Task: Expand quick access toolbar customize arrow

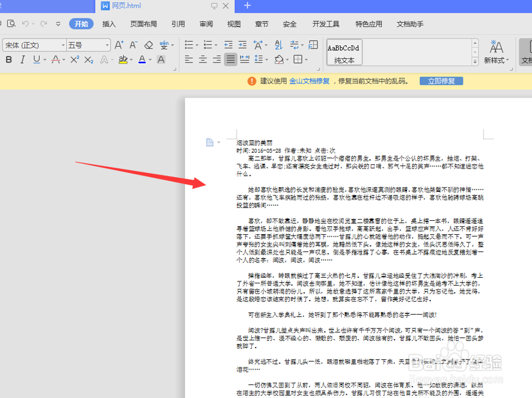Action: pos(58,24)
